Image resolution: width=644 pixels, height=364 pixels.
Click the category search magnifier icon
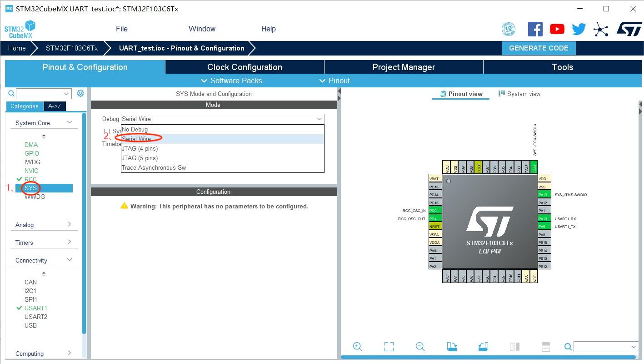[x=12, y=93]
